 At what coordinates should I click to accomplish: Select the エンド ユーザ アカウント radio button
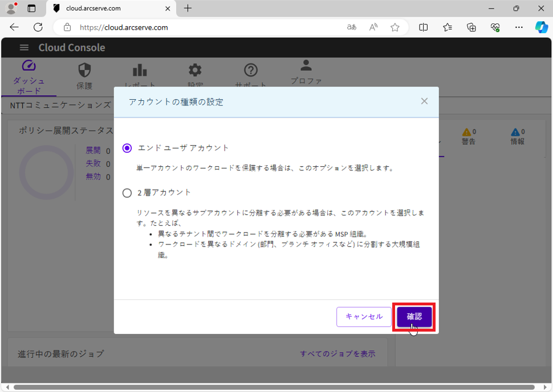click(x=127, y=148)
